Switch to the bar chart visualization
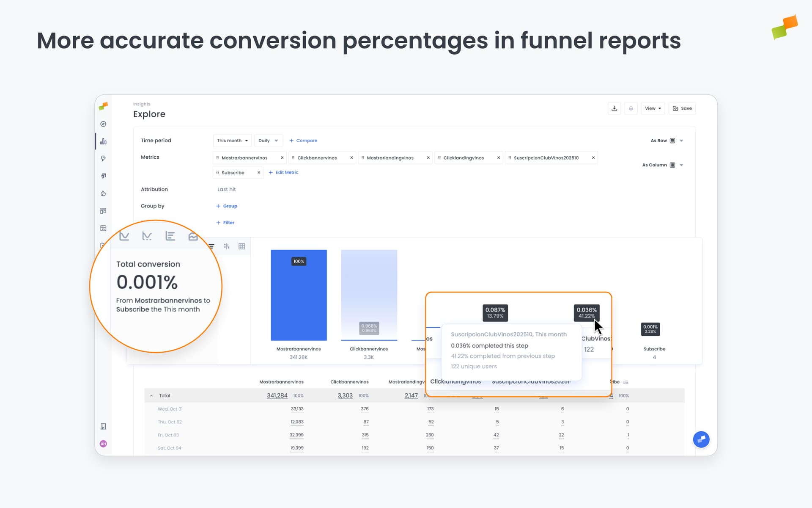The width and height of the screenshot is (812, 508). pos(170,236)
